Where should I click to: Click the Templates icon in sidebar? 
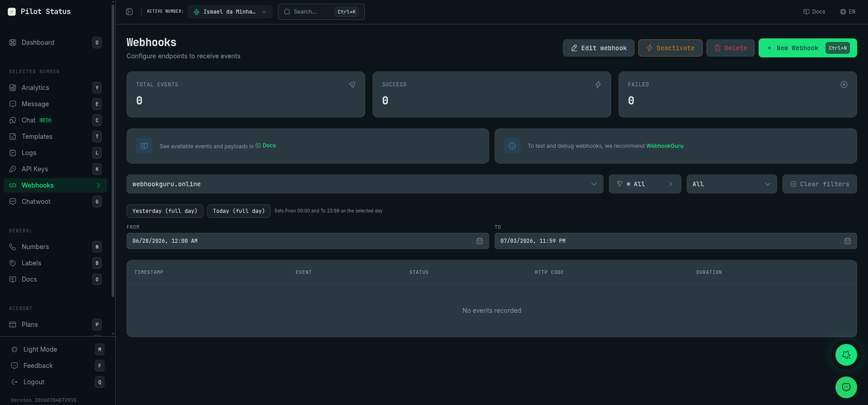[x=13, y=137]
